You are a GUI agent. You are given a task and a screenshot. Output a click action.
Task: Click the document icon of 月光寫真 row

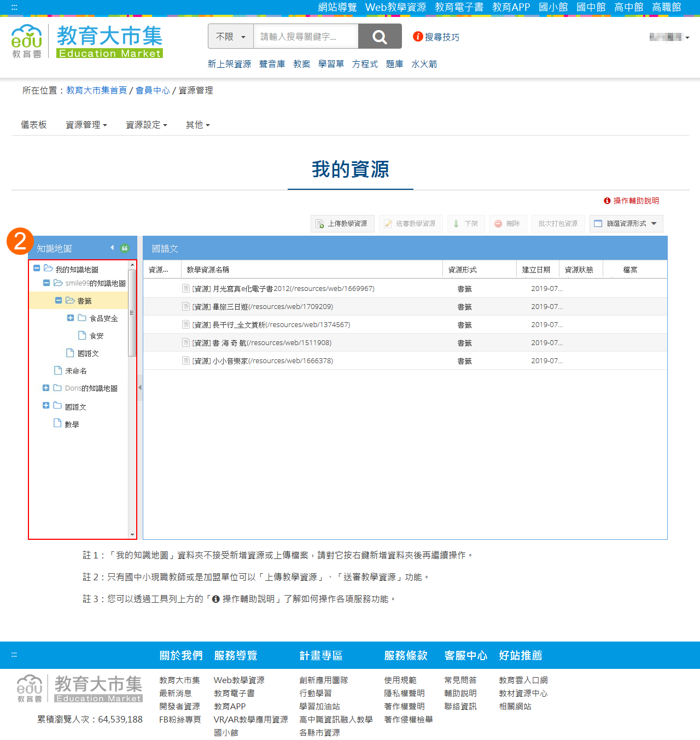186,288
